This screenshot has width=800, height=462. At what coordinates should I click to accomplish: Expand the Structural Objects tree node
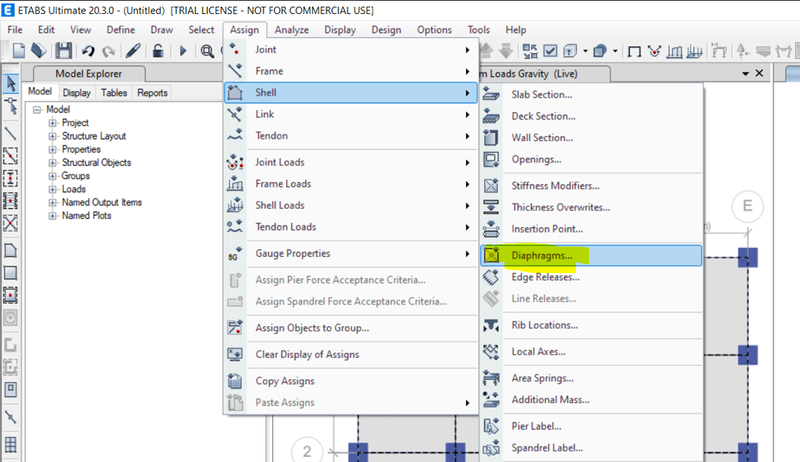click(x=53, y=163)
